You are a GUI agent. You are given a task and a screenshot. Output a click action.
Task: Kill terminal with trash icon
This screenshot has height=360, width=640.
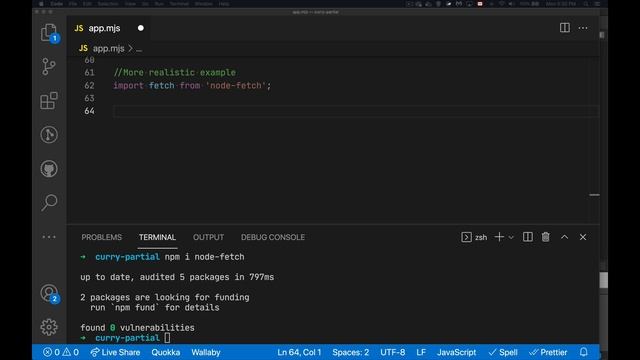(546, 237)
